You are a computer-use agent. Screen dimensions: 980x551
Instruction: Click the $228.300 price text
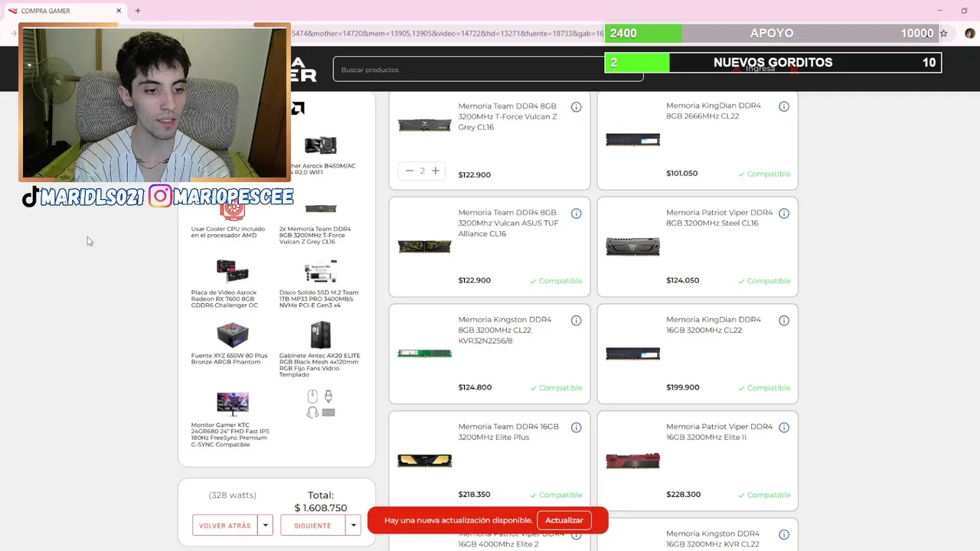pos(683,494)
